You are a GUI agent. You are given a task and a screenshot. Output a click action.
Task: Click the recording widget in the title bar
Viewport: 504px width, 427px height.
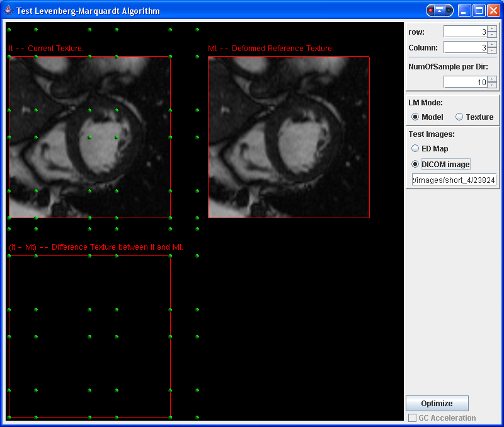tap(439, 11)
